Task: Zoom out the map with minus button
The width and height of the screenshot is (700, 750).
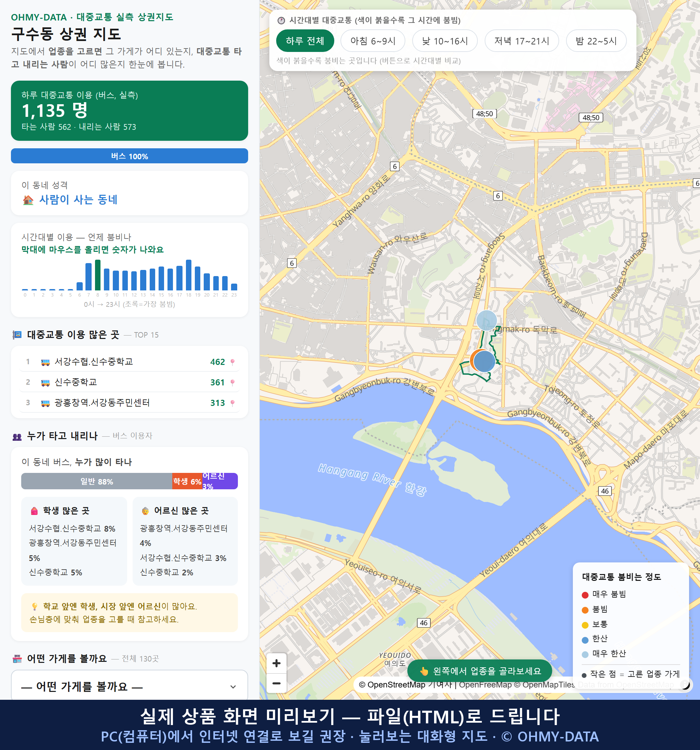Action: 277,683
